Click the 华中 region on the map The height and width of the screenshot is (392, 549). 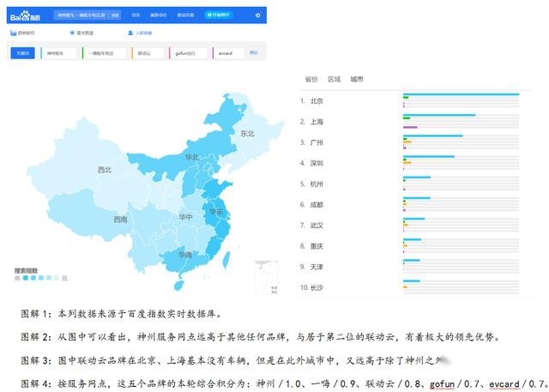tap(185, 217)
